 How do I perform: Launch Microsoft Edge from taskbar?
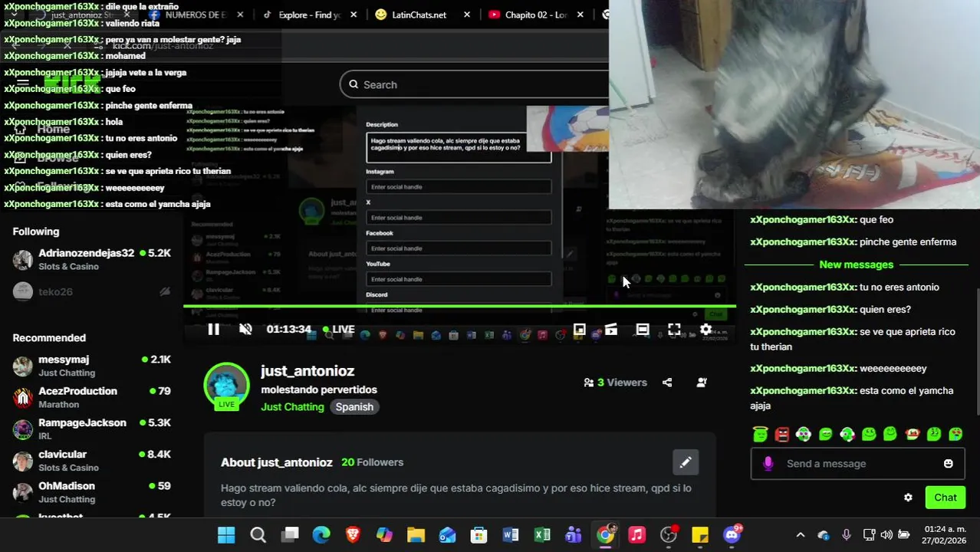click(x=321, y=535)
